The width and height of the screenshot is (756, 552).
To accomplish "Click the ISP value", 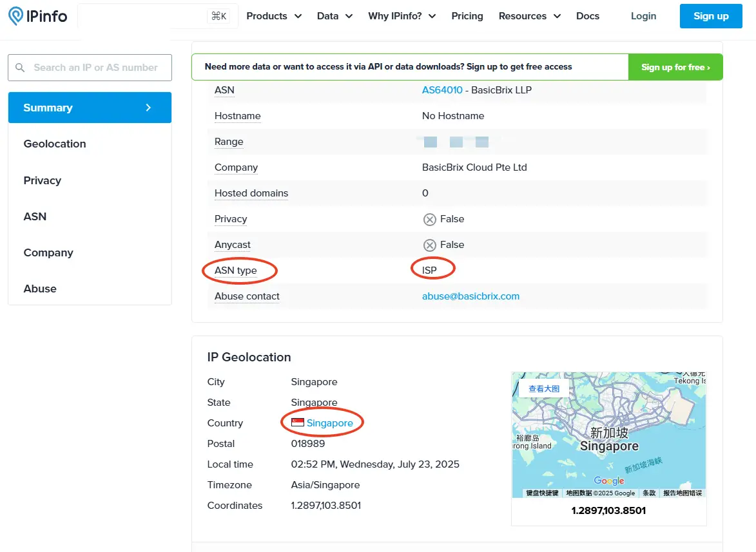I will click(x=429, y=271).
